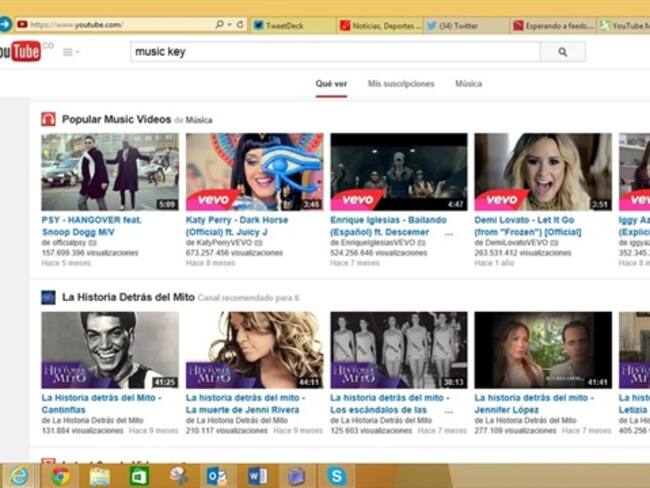Viewport: 650px width, 488px height.
Task: Open the La Historia Detrás del Mito heading
Action: 128,297
